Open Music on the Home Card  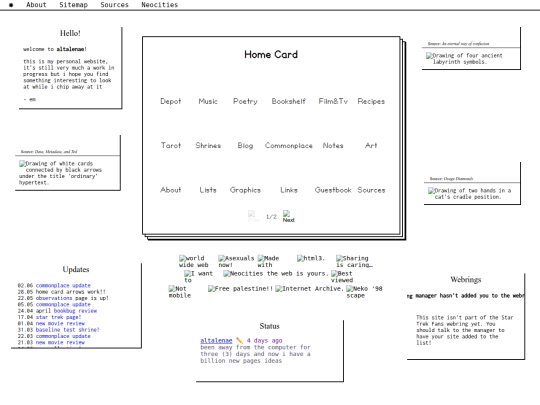pos(208,101)
